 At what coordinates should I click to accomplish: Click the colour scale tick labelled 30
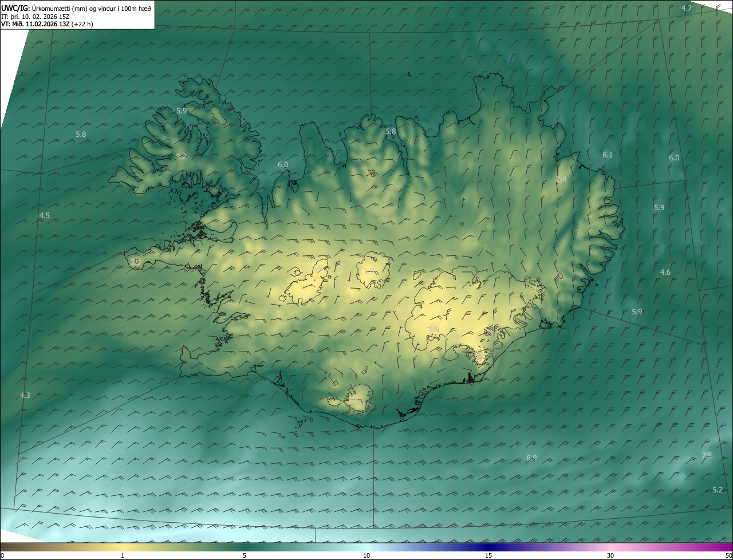(x=610, y=555)
